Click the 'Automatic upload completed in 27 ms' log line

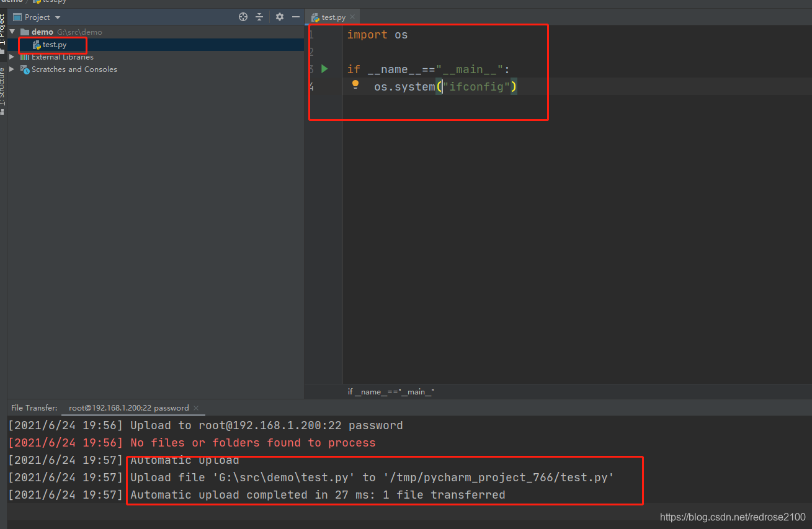pos(318,495)
